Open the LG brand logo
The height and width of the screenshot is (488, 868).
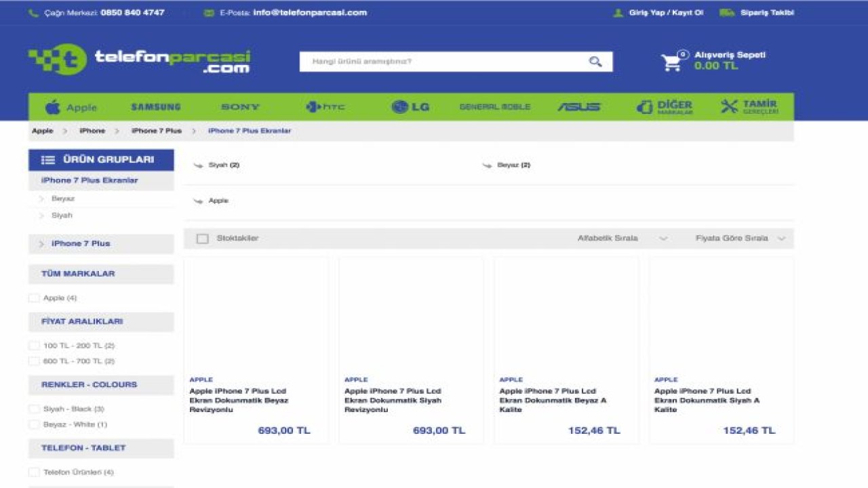pos(410,107)
